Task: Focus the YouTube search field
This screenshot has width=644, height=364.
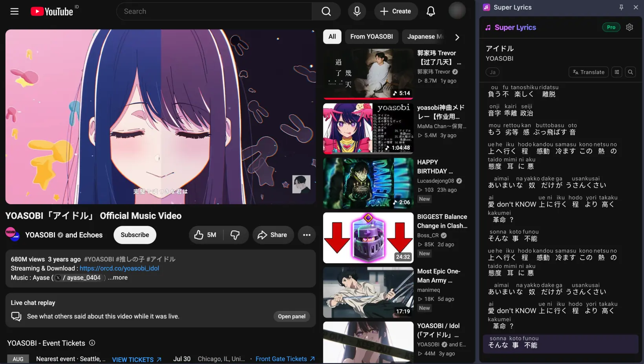Action: point(214,11)
